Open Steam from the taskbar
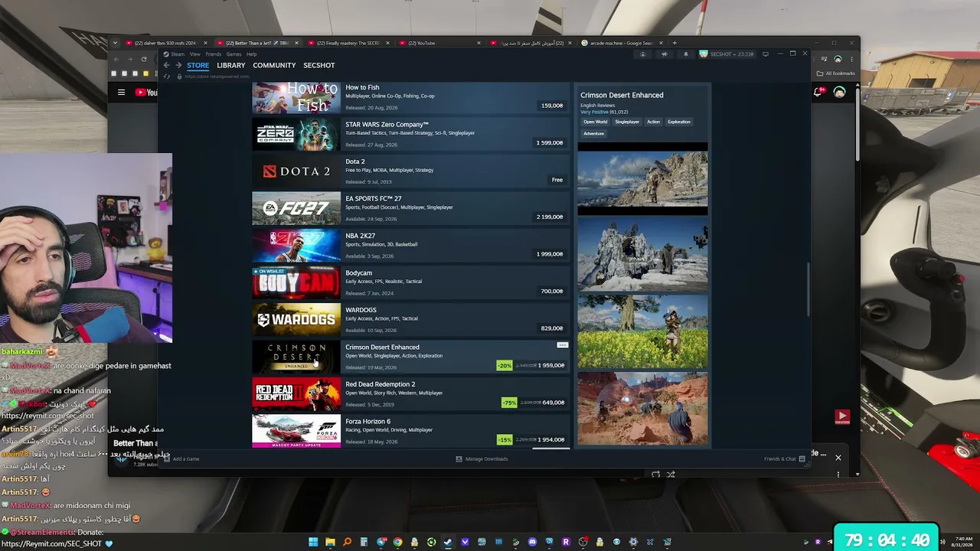Viewport: 980px width, 551px height. pos(448,542)
